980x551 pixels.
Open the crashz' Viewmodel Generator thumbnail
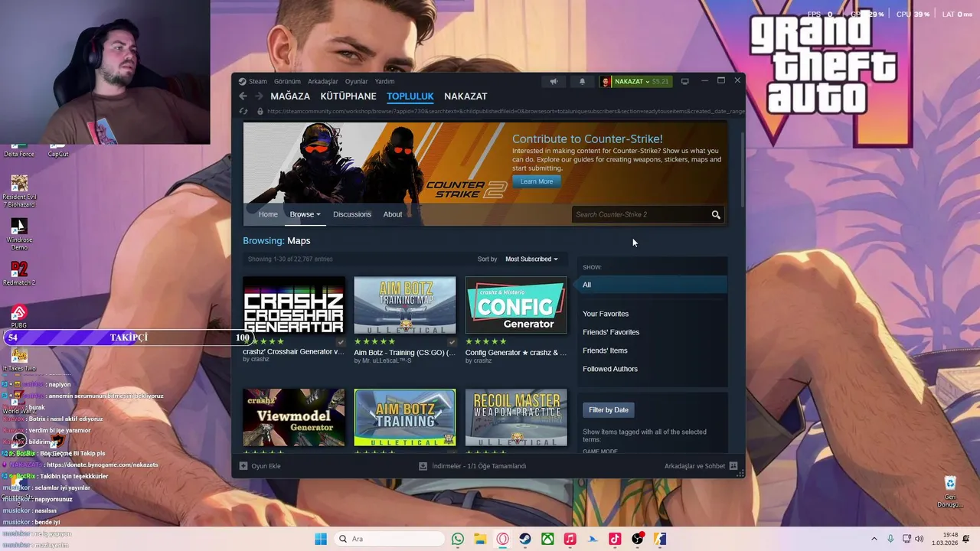click(x=294, y=417)
